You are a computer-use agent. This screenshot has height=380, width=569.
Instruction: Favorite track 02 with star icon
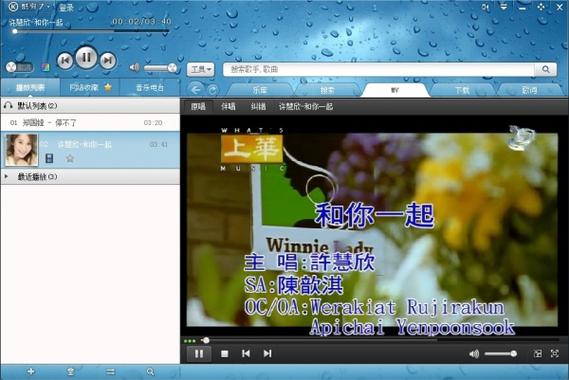click(x=70, y=158)
